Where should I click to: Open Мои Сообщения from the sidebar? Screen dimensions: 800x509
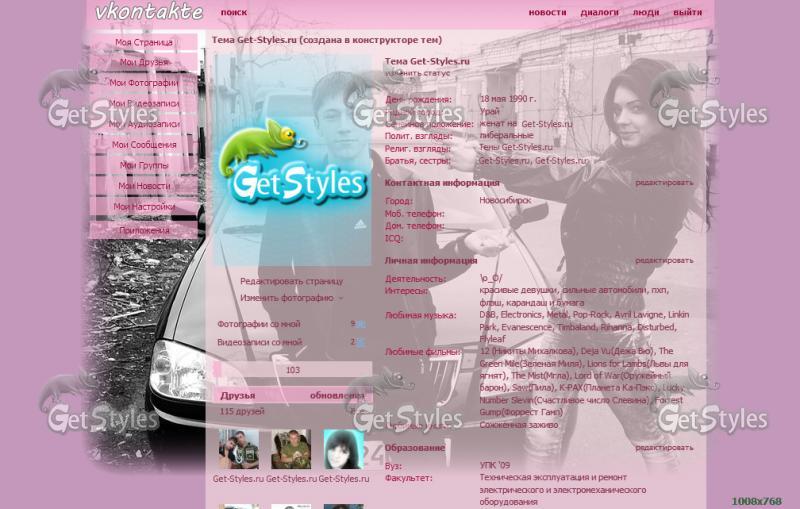tap(144, 145)
